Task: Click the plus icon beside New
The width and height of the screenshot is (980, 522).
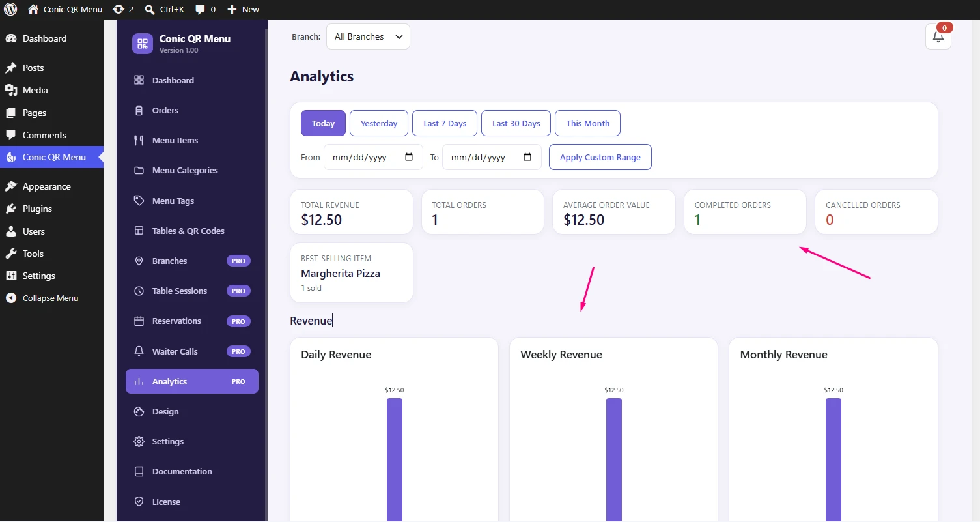Action: click(x=232, y=9)
